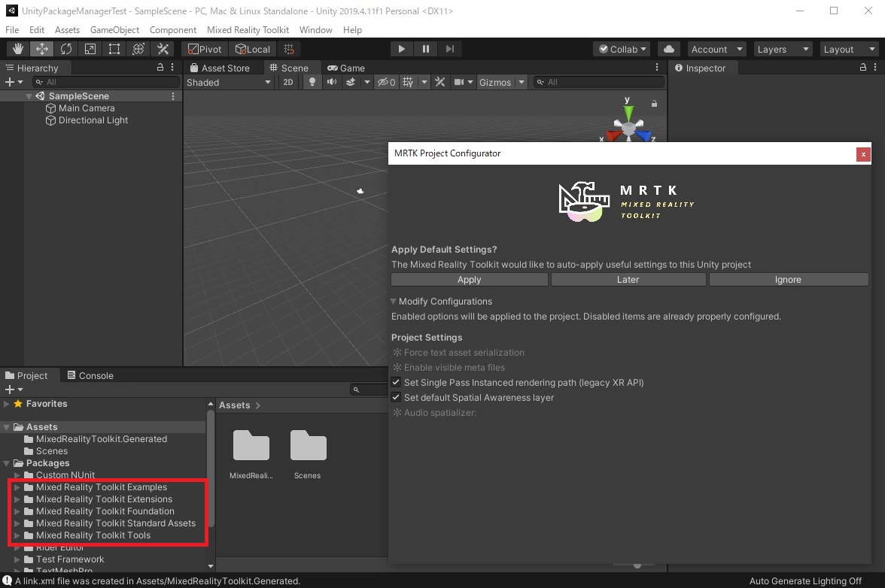
Task: Toggle scene effects (skybox) icon
Action: click(x=351, y=82)
